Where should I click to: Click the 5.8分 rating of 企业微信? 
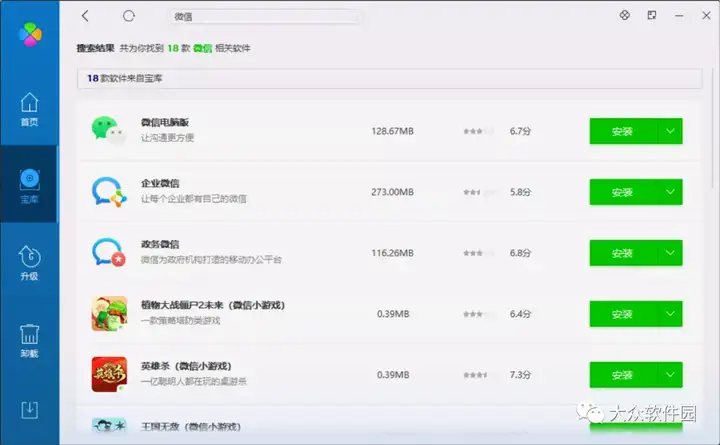pyautogui.click(x=520, y=192)
